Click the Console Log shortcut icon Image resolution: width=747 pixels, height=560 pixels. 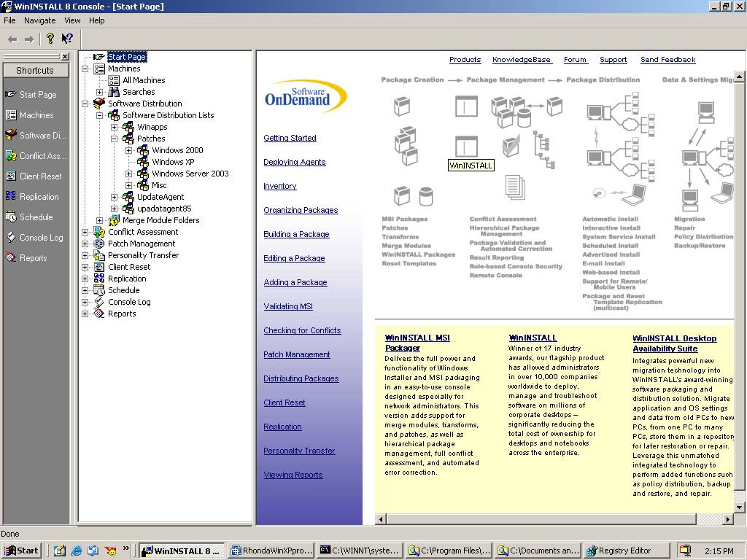pos(10,237)
